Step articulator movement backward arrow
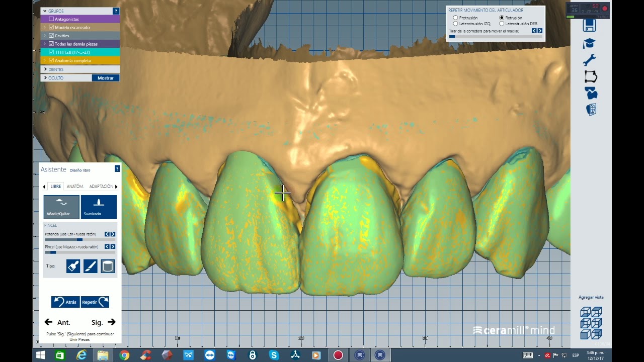The width and height of the screenshot is (644, 362). pyautogui.click(x=534, y=31)
